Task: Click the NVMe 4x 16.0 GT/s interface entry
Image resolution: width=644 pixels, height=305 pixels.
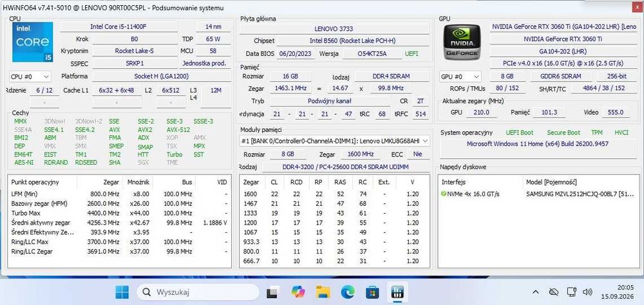Action: (x=473, y=194)
